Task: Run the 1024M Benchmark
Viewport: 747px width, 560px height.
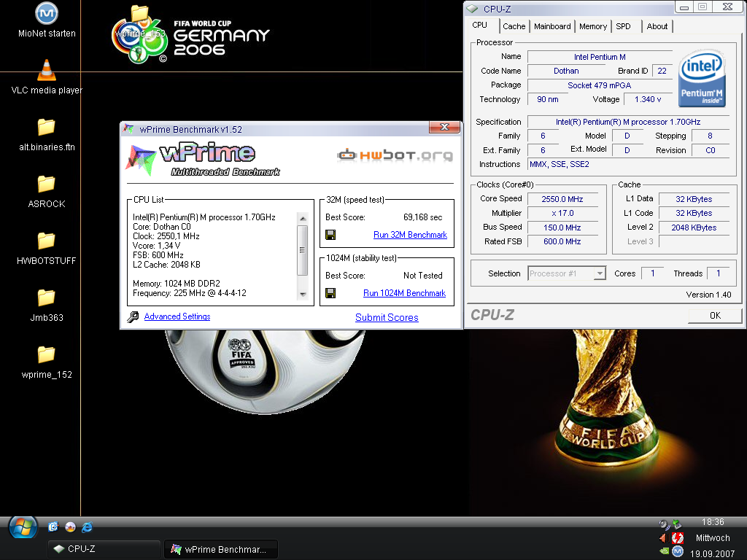Action: (404, 293)
